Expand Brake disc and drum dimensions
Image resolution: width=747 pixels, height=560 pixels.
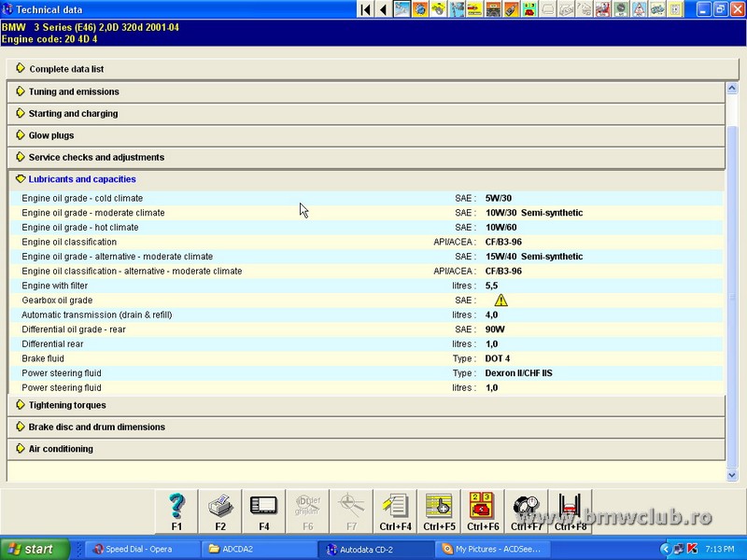(x=96, y=427)
